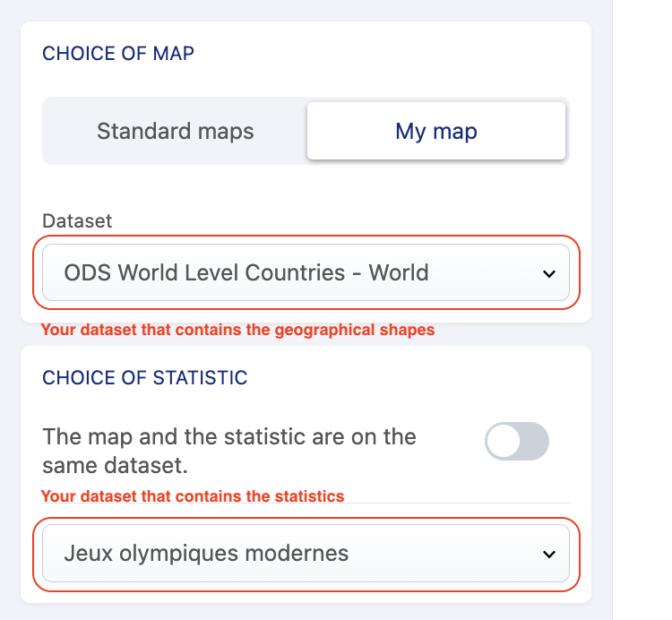Click the grey track of the toggle switch

(x=533, y=442)
